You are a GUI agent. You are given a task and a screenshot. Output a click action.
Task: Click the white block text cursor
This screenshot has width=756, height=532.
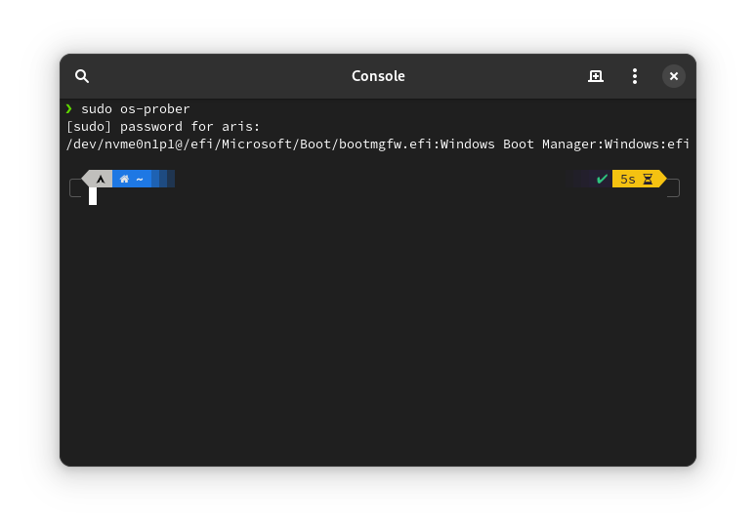click(93, 196)
